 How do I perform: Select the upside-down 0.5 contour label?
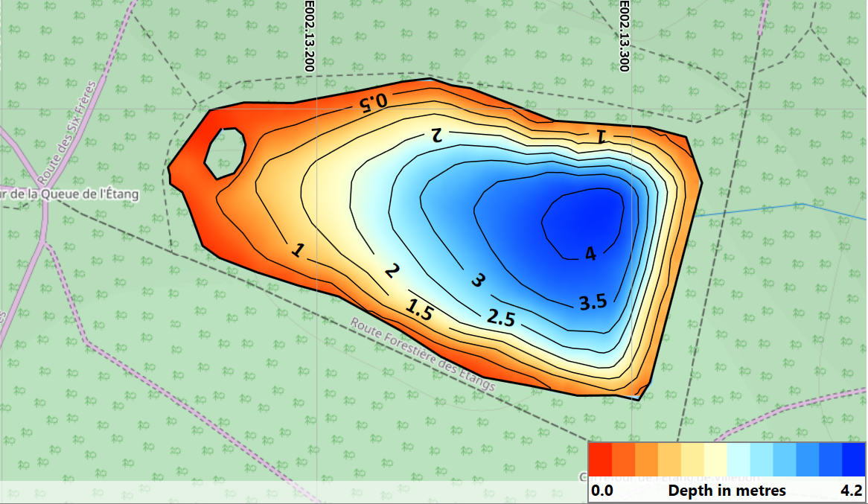tap(374, 103)
